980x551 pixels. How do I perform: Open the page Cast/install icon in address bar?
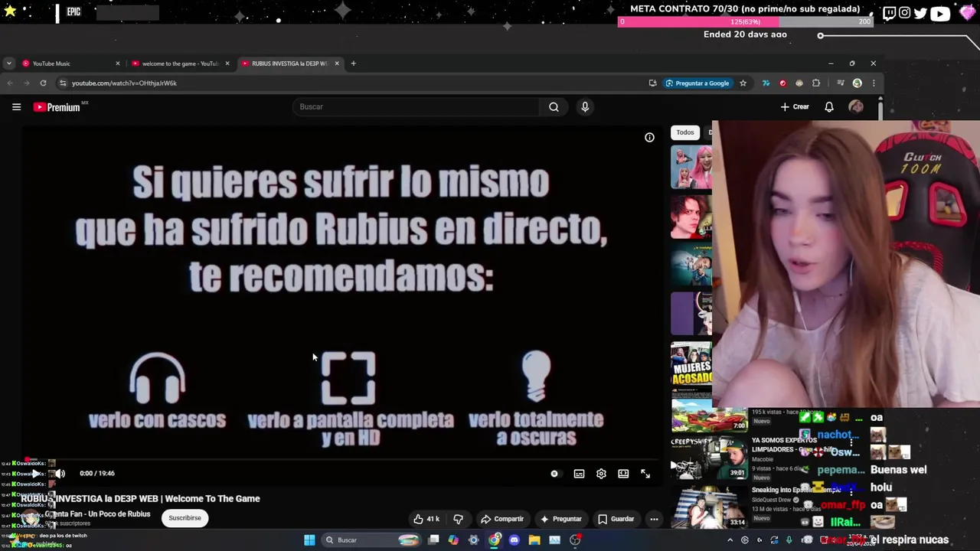pyautogui.click(x=652, y=83)
